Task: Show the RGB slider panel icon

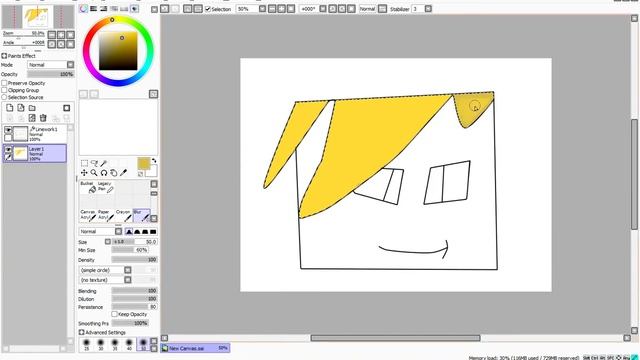Action: pyautogui.click(x=94, y=9)
